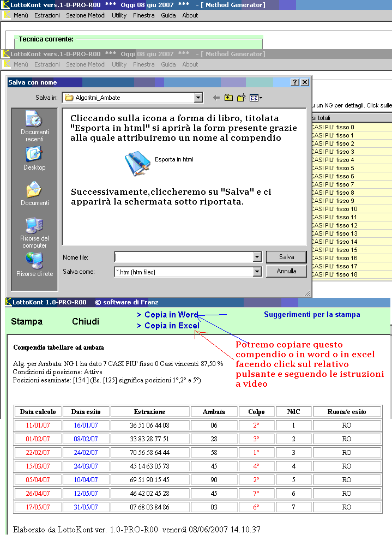The image size is (392, 552).
Task: Open the Estrazioni menu in top menu bar
Action: tap(47, 15)
